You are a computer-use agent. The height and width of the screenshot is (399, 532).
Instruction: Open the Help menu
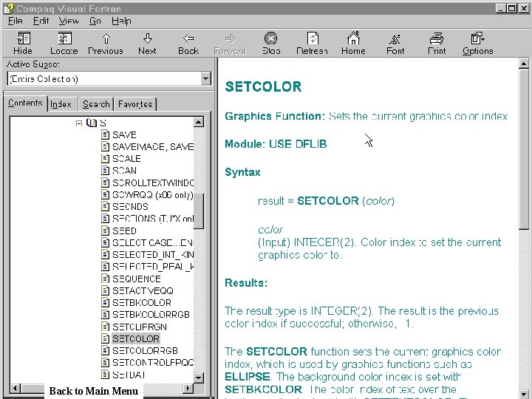click(x=121, y=21)
